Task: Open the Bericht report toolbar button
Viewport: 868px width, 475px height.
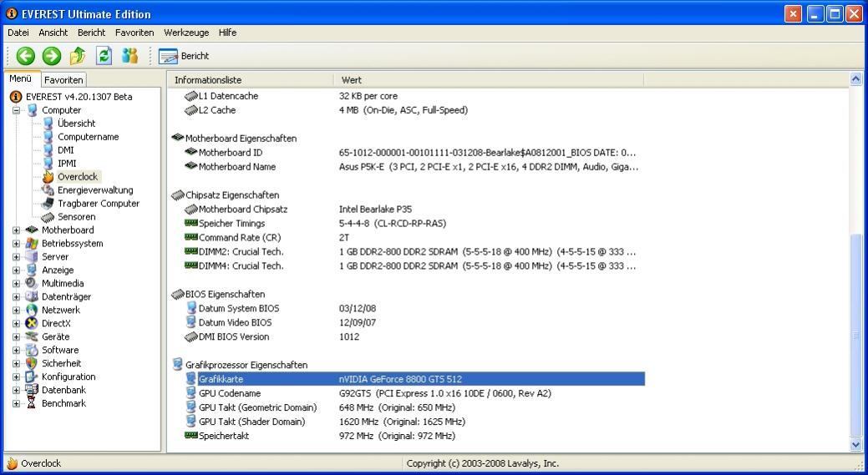Action: point(184,56)
